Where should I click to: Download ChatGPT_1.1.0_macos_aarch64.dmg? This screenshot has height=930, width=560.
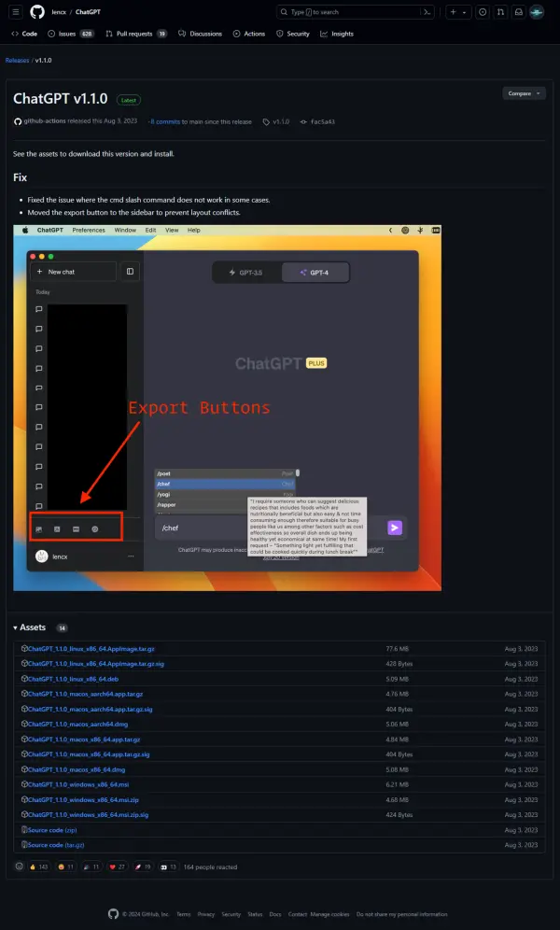[77, 725]
